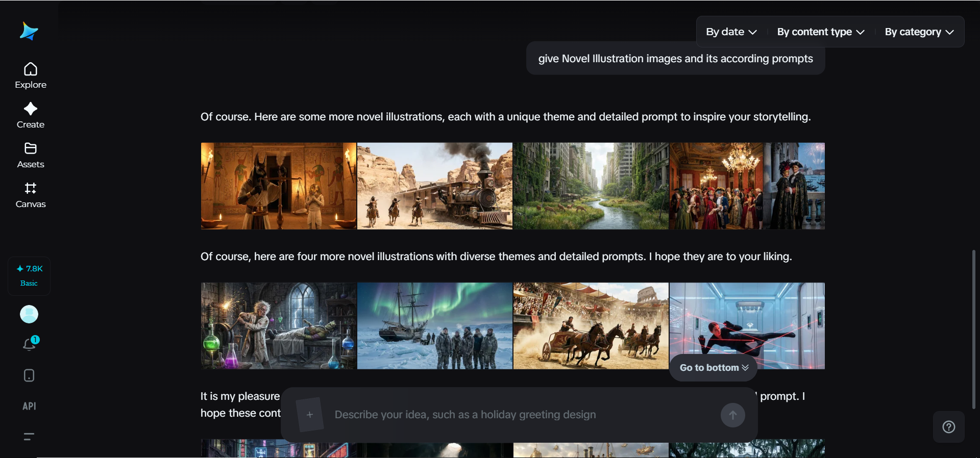Open the masquerade ballroom illustration
The height and width of the screenshot is (458, 980).
[747, 186]
